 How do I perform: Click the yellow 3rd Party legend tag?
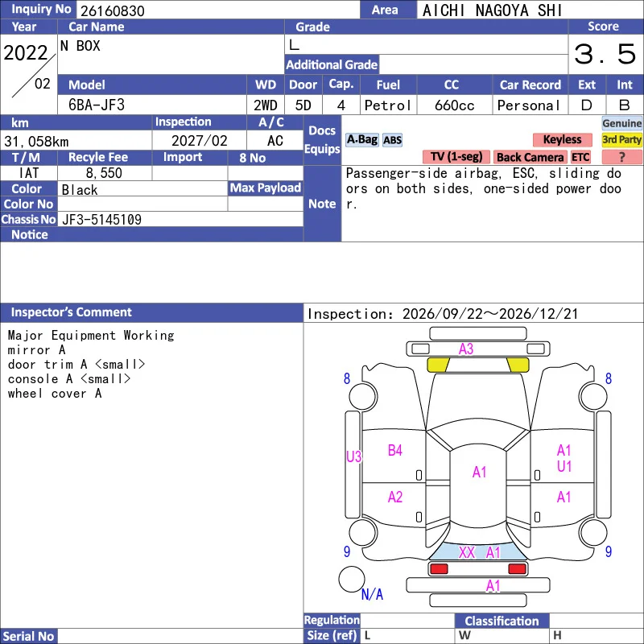click(621, 139)
